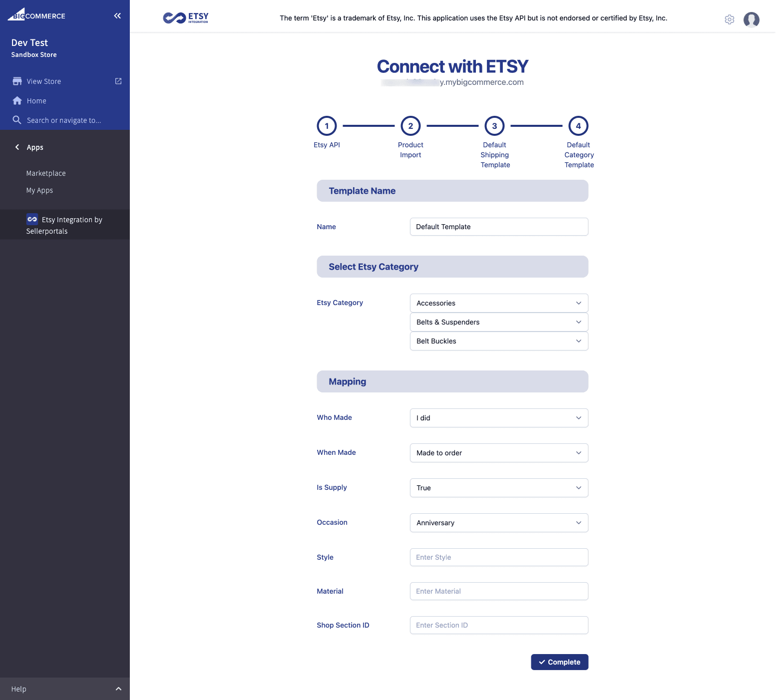Open the Occasion dropdown
The height and width of the screenshot is (700, 776).
coord(499,523)
